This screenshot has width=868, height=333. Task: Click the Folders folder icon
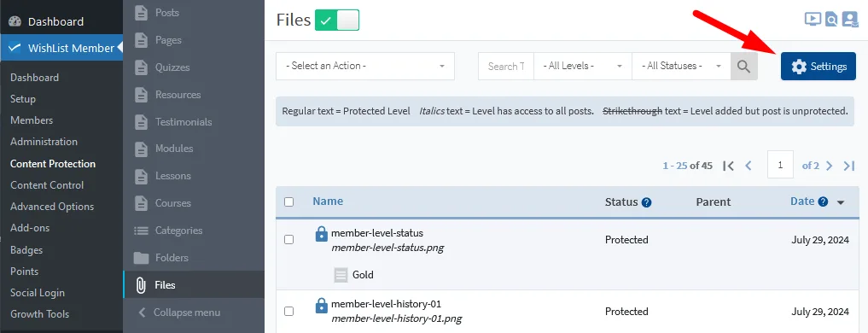[142, 258]
